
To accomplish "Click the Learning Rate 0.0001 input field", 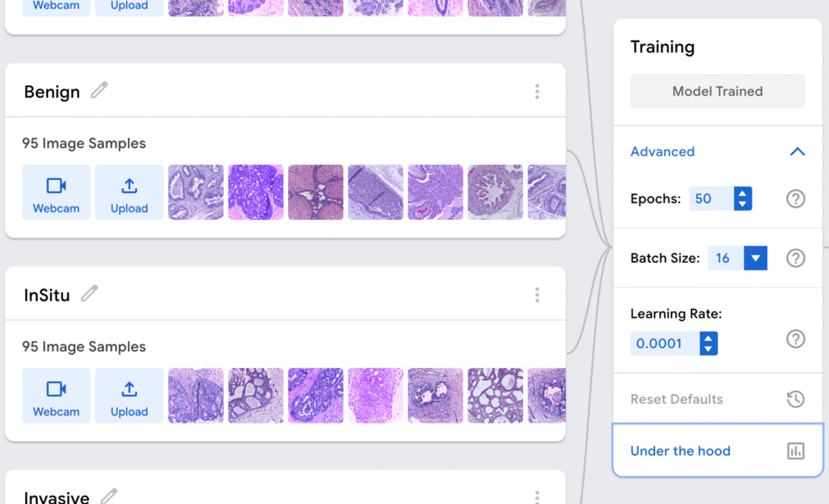I will (x=664, y=344).
